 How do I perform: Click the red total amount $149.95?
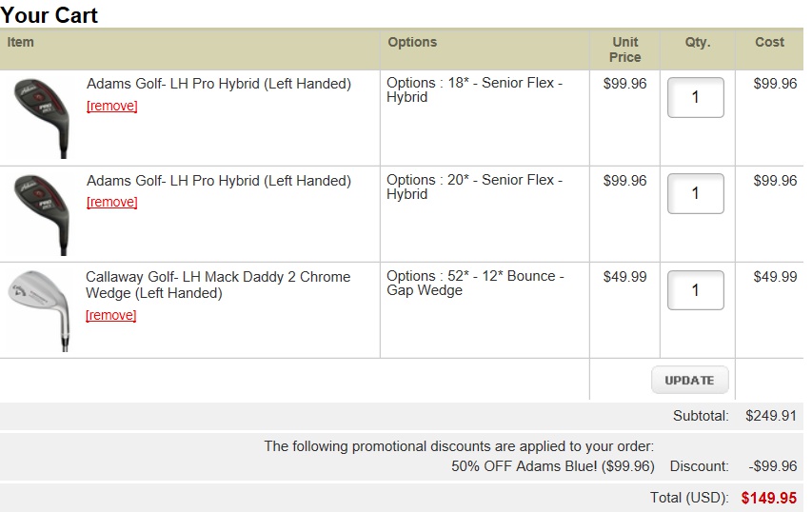768,498
